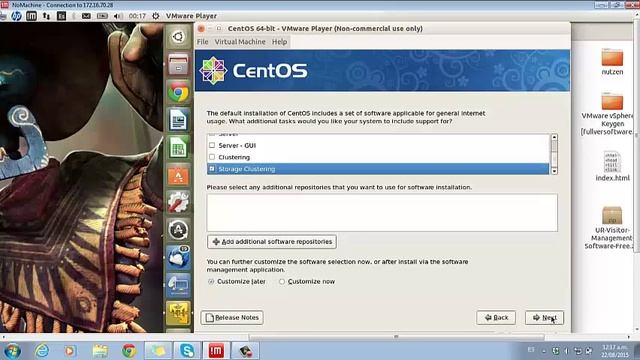Open the nutzen folder on desktop

pos(612,62)
